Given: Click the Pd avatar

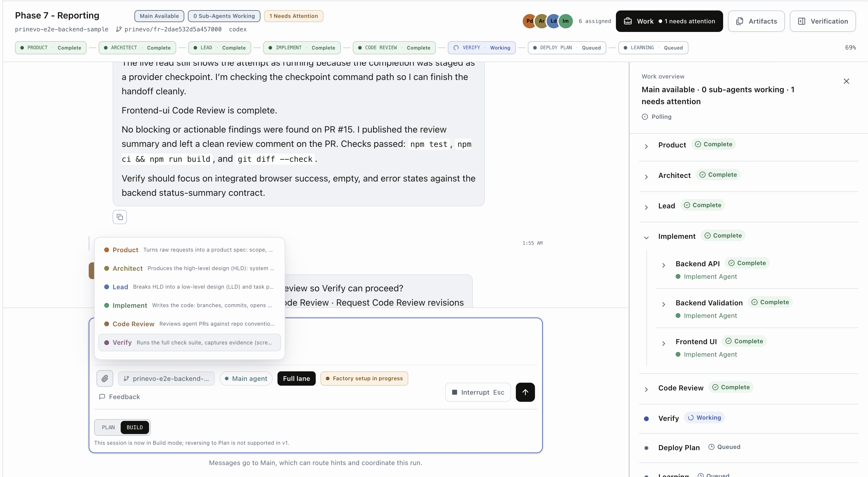Looking at the screenshot, I should (x=529, y=21).
